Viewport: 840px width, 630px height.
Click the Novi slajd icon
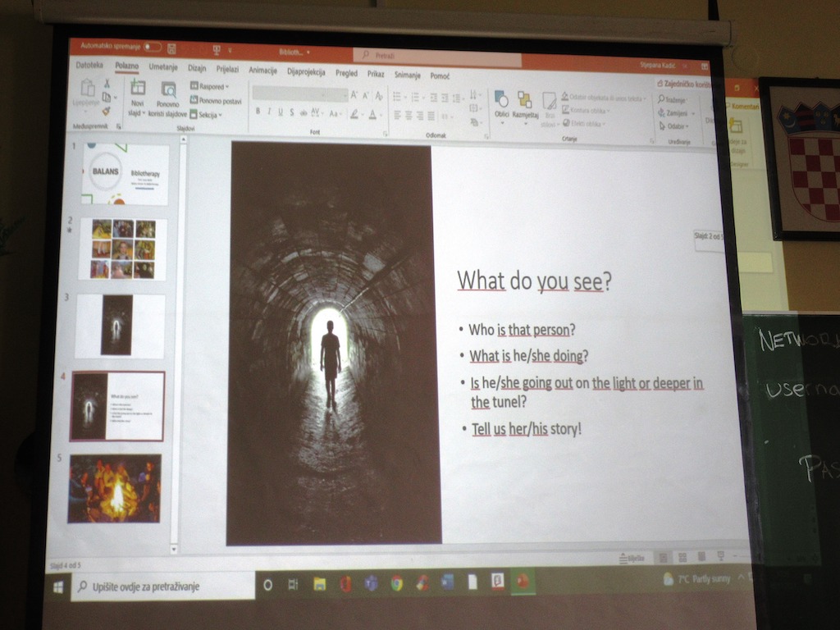pos(138,87)
